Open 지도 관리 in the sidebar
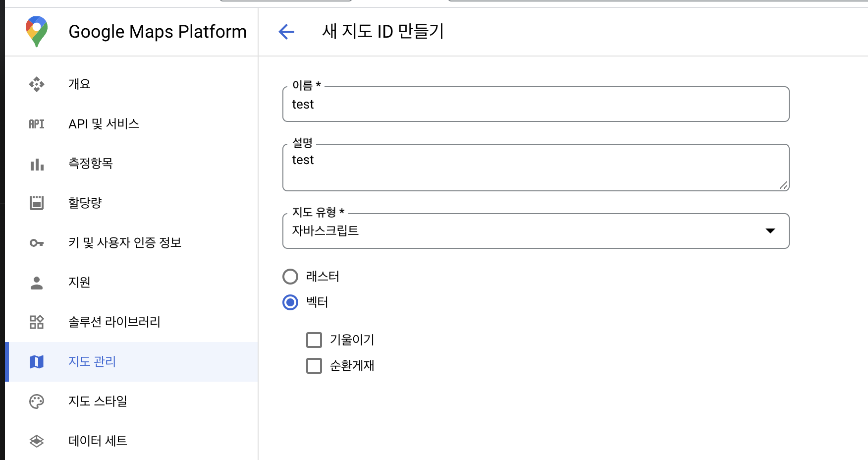Viewport: 868px width, 460px height. [92, 361]
